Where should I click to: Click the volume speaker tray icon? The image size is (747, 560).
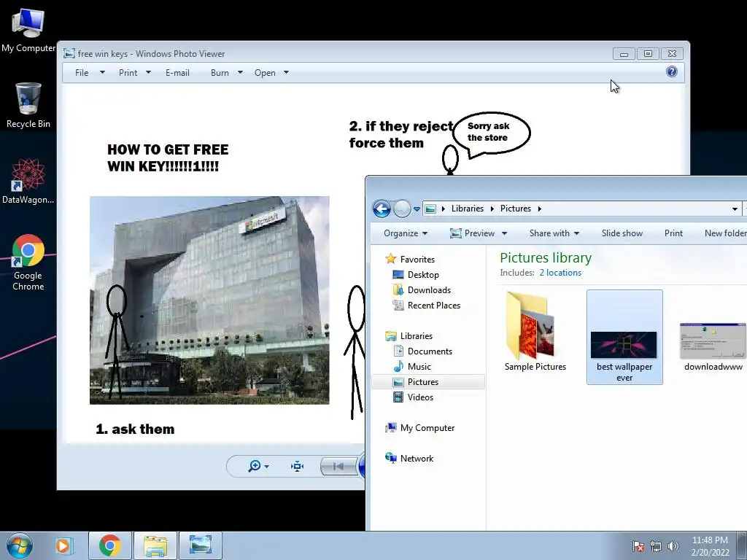tap(673, 546)
